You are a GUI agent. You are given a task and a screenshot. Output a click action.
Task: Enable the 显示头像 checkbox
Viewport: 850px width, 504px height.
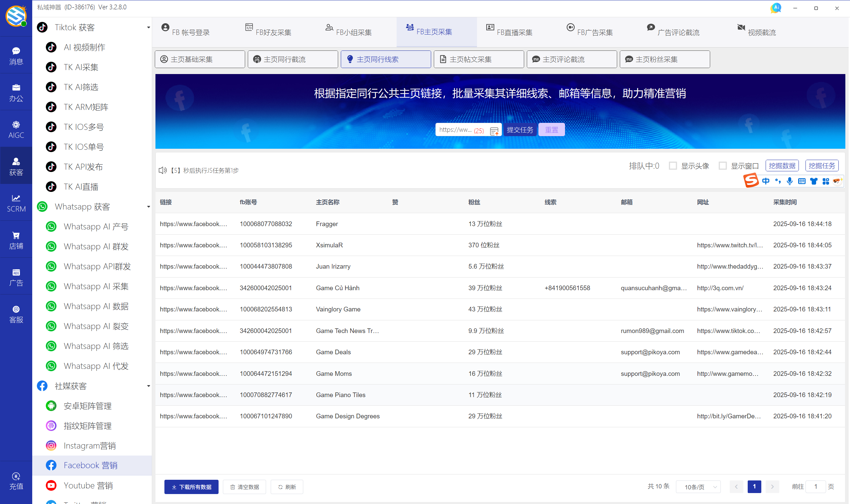coord(673,166)
